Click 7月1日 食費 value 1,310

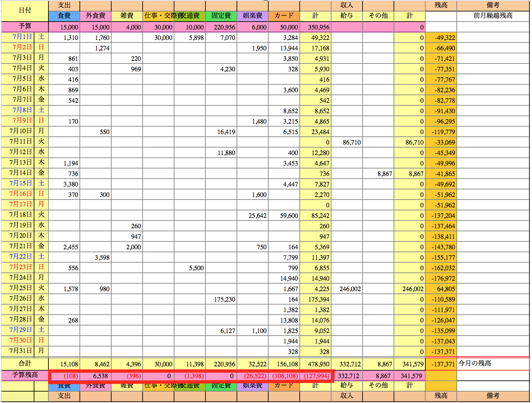(64, 38)
